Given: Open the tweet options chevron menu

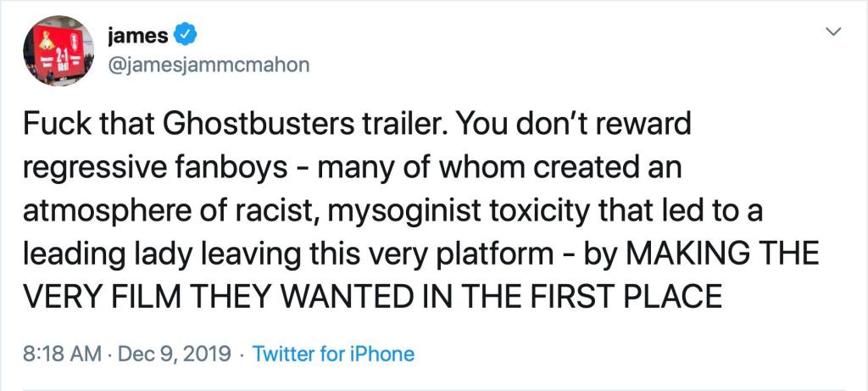Looking at the screenshot, I should [834, 33].
